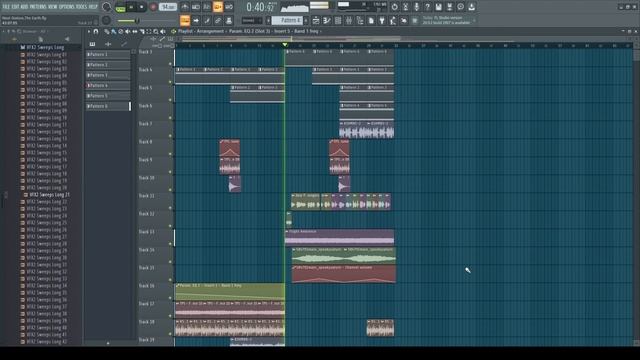Open the snap setting dropdown in toolbar
The width and height of the screenshot is (640, 360).
pos(251,20)
